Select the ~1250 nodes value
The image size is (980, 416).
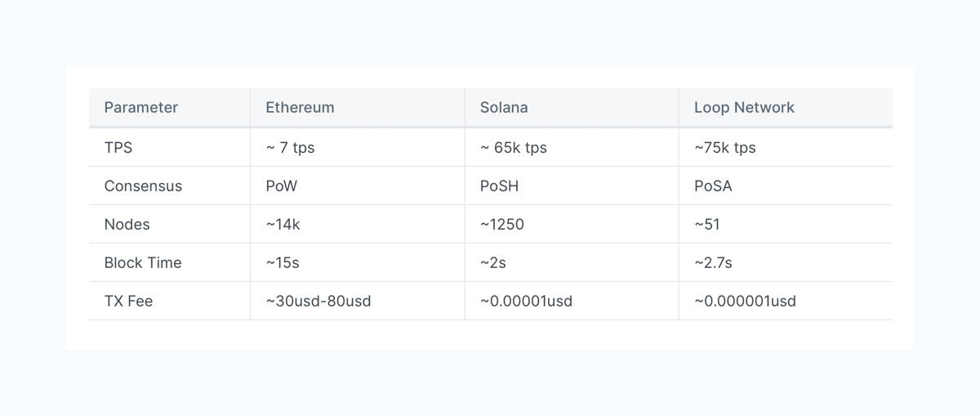point(502,225)
